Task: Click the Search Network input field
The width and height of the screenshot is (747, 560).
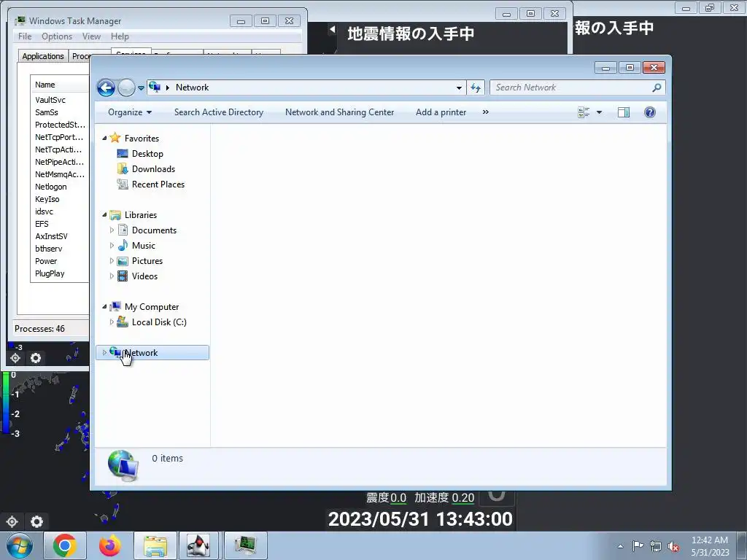Action: click(570, 87)
